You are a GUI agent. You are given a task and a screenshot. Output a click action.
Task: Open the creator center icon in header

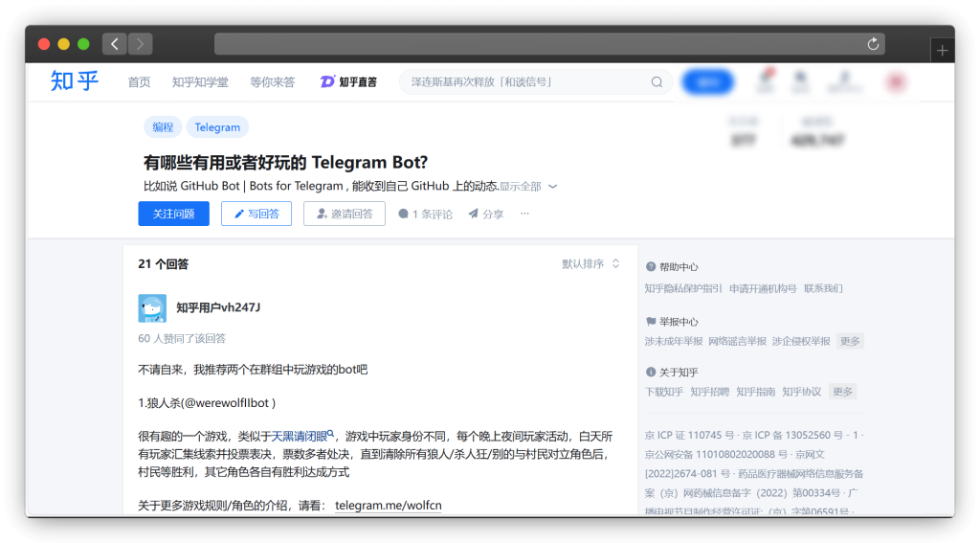pos(844,80)
